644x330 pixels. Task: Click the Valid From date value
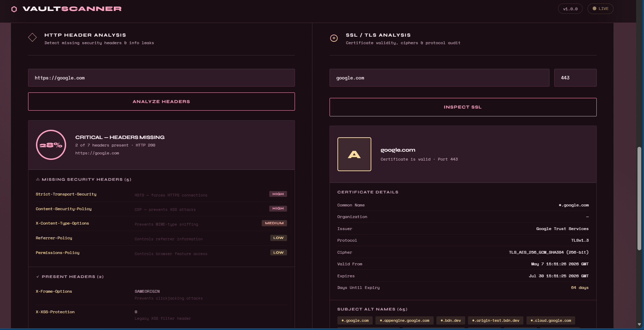(x=560, y=264)
